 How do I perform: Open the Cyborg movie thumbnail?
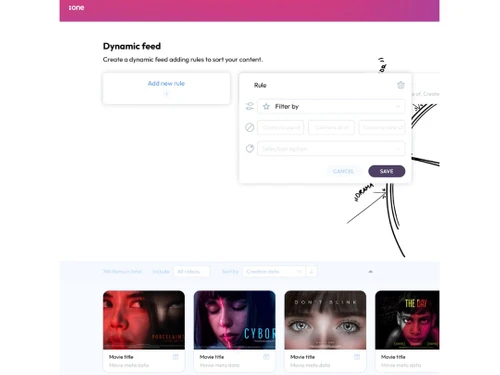(x=235, y=320)
